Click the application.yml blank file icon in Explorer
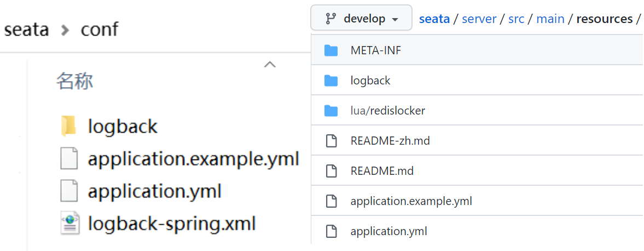Image resolution: width=644 pixels, height=251 pixels. tap(68, 191)
